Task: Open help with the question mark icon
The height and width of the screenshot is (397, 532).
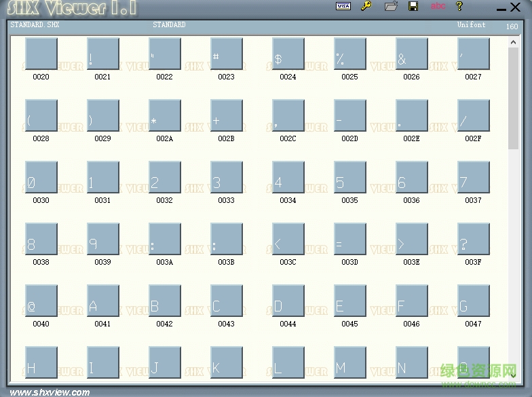Action: click(459, 6)
